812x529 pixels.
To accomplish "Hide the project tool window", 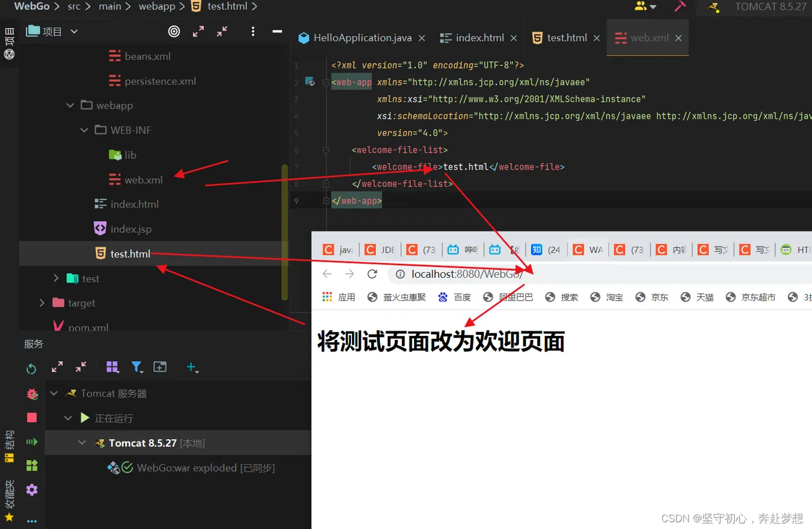I will pos(277,31).
